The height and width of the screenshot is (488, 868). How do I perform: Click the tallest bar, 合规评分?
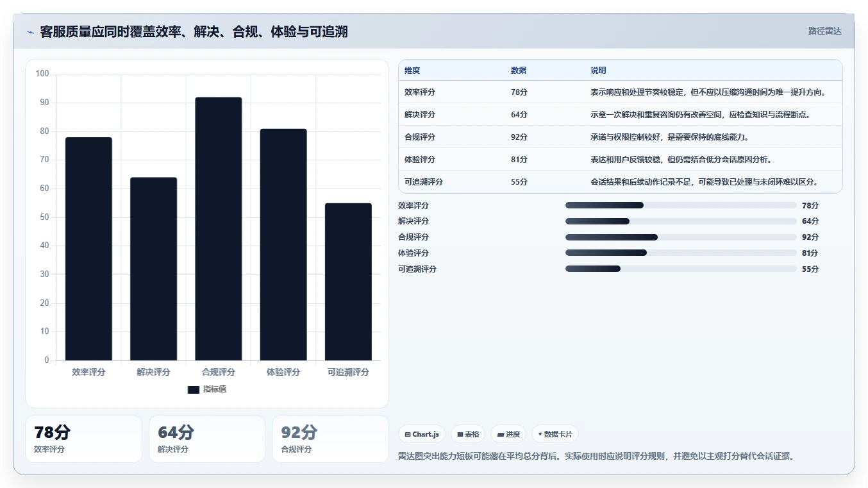pyautogui.click(x=219, y=229)
